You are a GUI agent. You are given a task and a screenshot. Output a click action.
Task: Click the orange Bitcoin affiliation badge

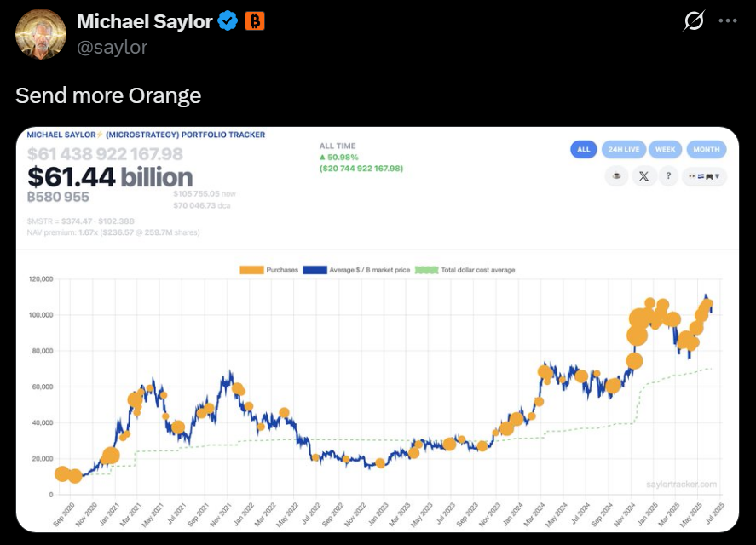pyautogui.click(x=254, y=22)
